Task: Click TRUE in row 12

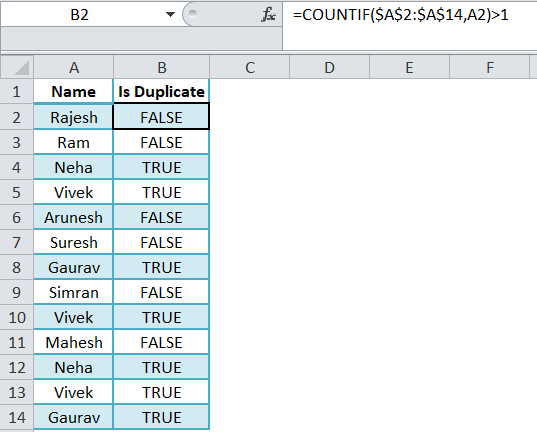Action: pyautogui.click(x=161, y=367)
